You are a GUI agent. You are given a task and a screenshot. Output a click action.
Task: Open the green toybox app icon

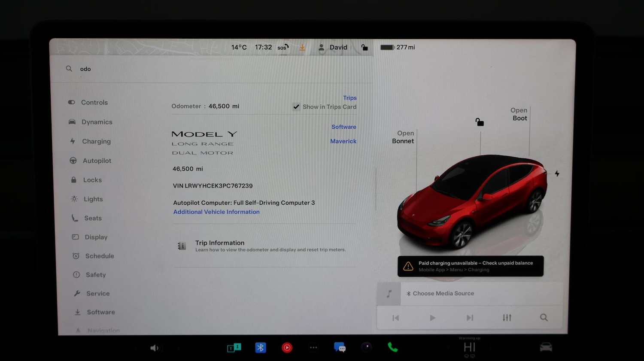pos(234,348)
